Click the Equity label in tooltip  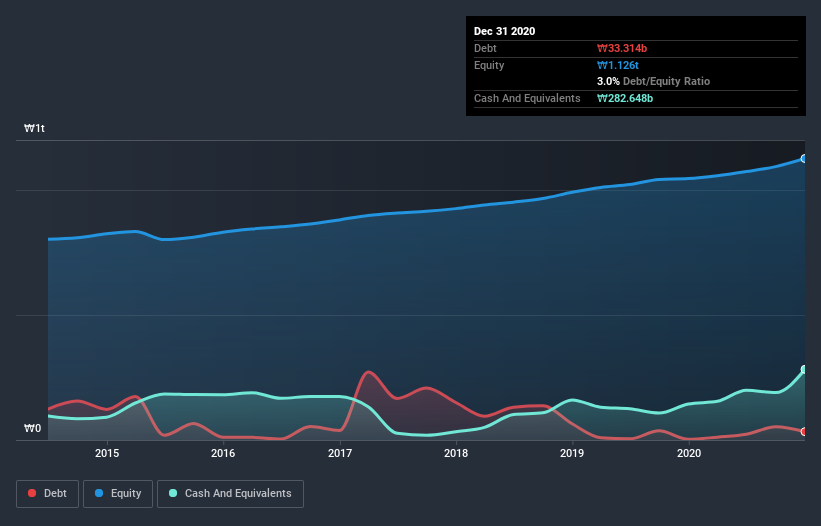489,65
